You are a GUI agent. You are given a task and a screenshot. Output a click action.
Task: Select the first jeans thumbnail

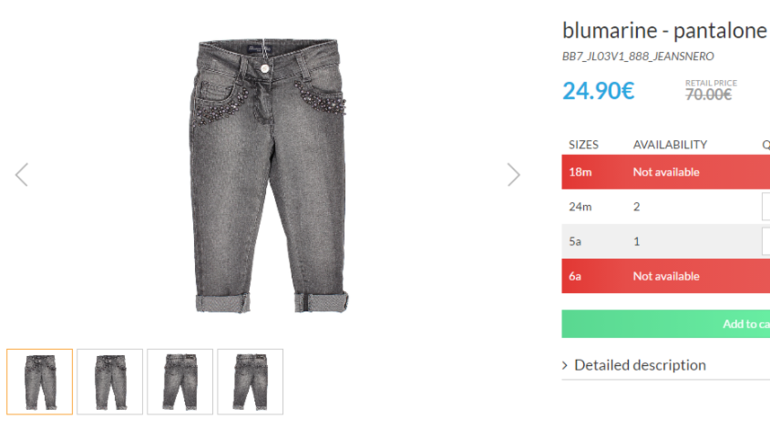[40, 382]
